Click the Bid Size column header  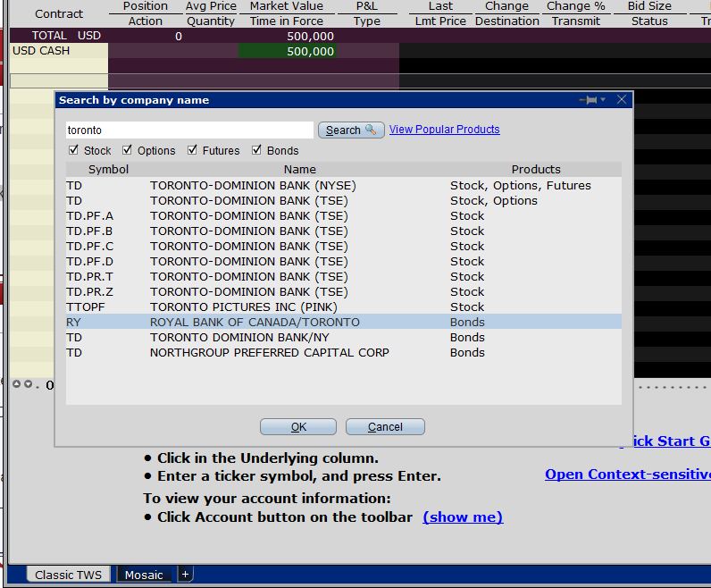click(649, 6)
